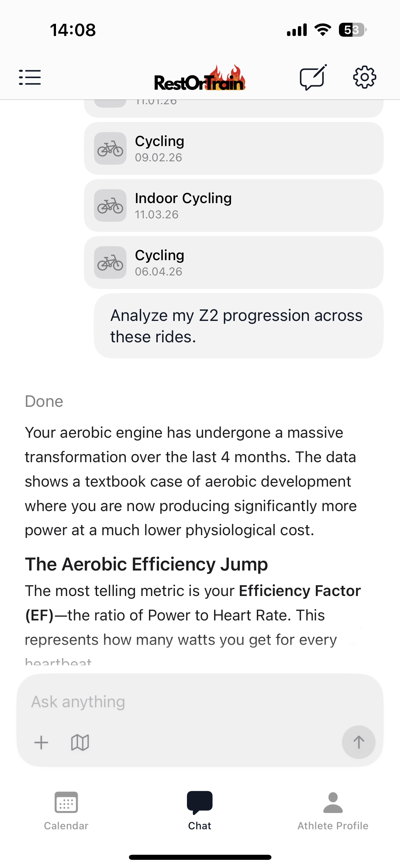Screen dimensions: 400x868
Task: Open the settings gear
Action: pyautogui.click(x=364, y=77)
